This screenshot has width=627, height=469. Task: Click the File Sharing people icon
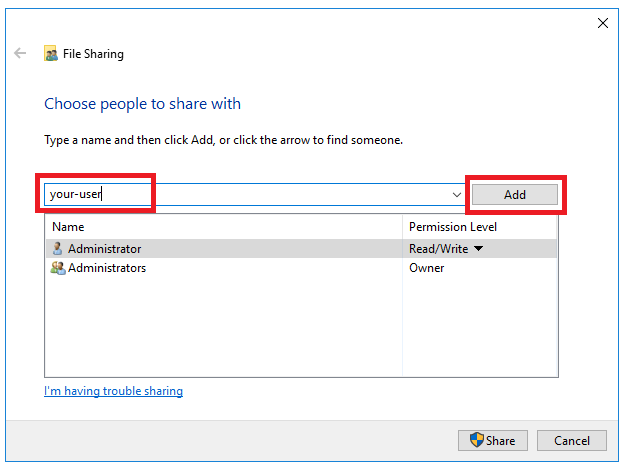pyautogui.click(x=50, y=54)
